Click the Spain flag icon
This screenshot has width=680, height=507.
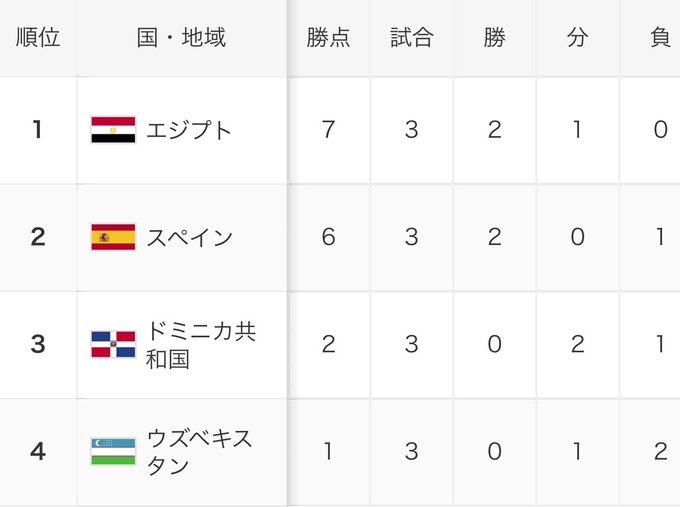[x=113, y=237]
